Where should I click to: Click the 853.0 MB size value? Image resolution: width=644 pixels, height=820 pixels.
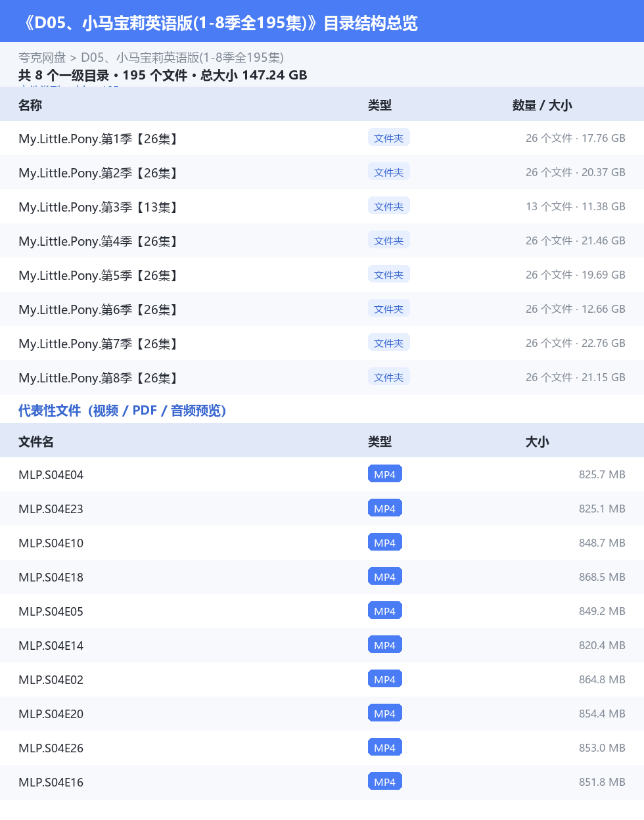click(x=602, y=748)
